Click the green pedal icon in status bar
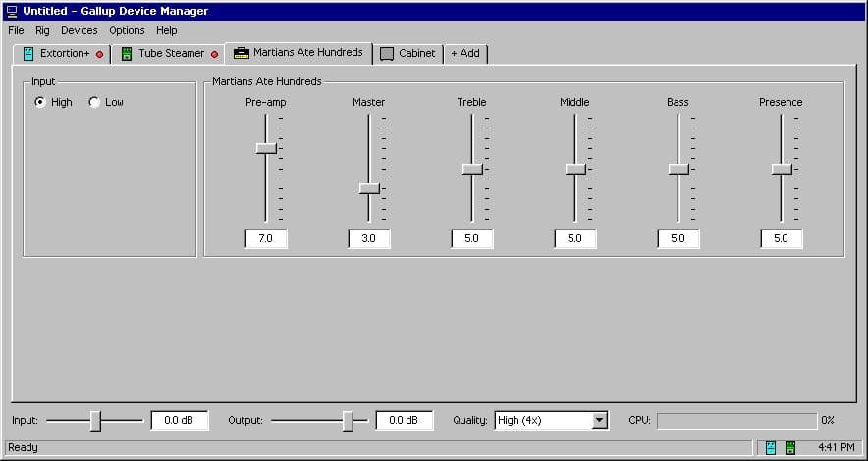 (790, 447)
